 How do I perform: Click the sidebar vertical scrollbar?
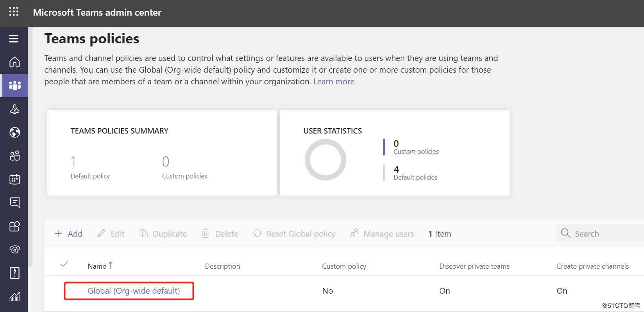point(30,147)
